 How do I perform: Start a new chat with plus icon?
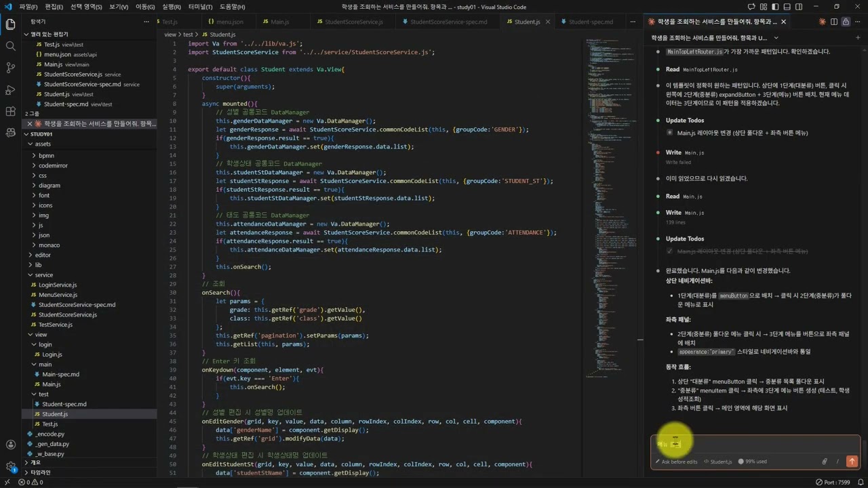(857, 38)
